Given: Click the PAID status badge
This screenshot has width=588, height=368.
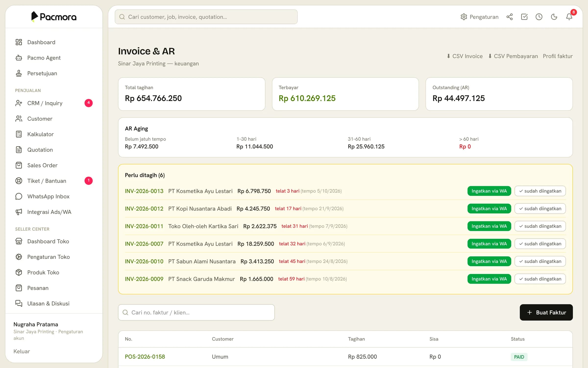Looking at the screenshot, I should 519,357.
